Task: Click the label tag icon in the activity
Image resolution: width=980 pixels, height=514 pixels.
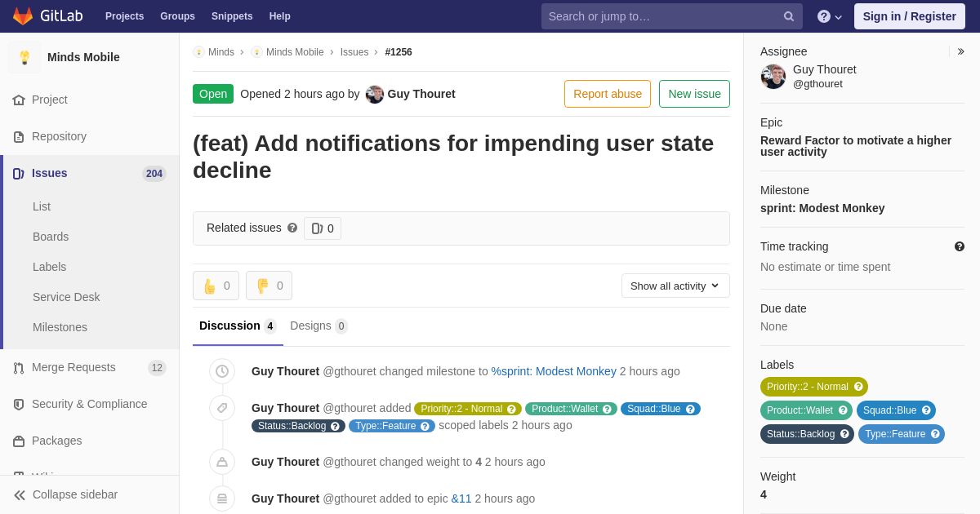Action: (x=222, y=408)
